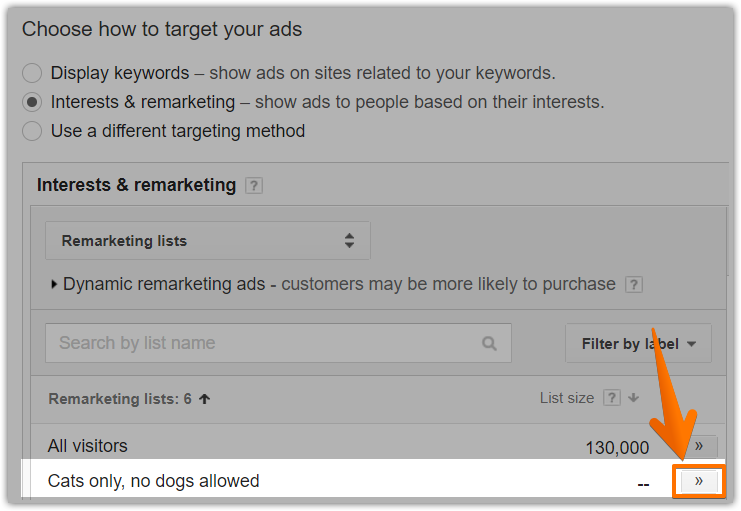741x511 pixels.
Task: Click help icon next to Dynamic remarketing ads
Action: point(634,285)
